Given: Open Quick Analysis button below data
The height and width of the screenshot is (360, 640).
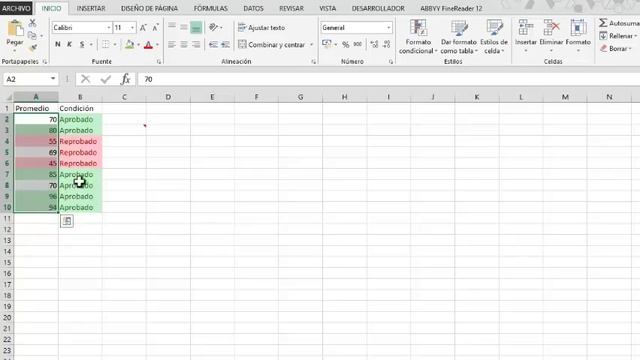Looking at the screenshot, I should coord(67,221).
